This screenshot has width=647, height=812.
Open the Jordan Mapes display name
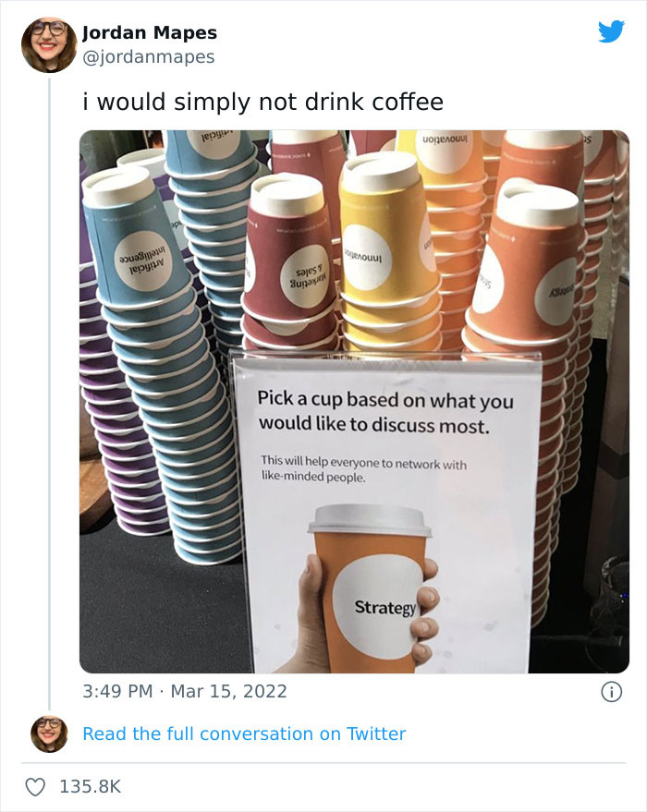(150, 32)
